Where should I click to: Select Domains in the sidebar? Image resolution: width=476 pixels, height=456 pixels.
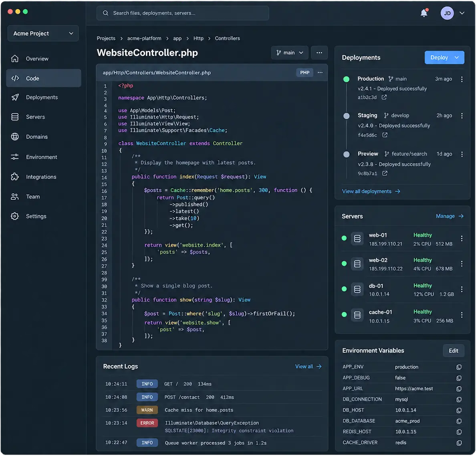(x=44, y=137)
